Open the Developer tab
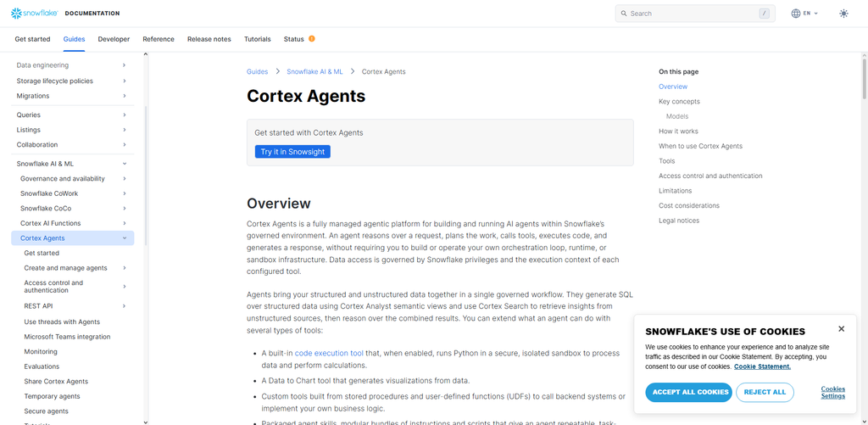The width and height of the screenshot is (868, 425). pyautogui.click(x=114, y=39)
